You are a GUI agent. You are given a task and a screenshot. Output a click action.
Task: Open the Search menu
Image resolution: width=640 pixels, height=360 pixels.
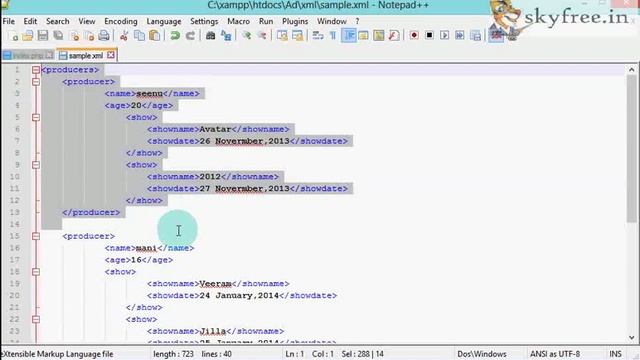[58, 21]
